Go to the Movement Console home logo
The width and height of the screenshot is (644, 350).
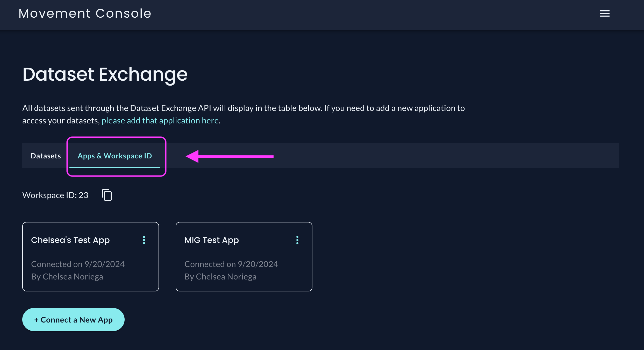(x=85, y=13)
